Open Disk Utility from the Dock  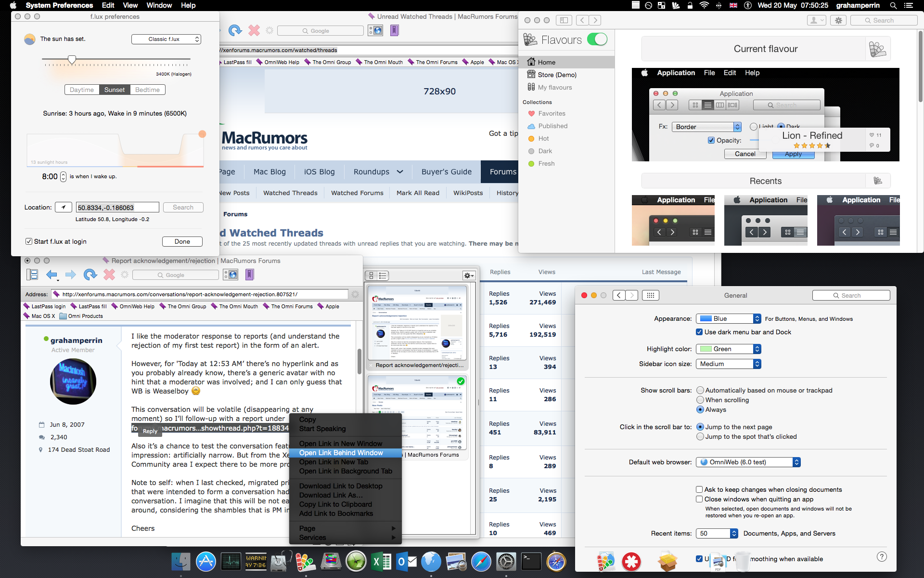click(281, 562)
